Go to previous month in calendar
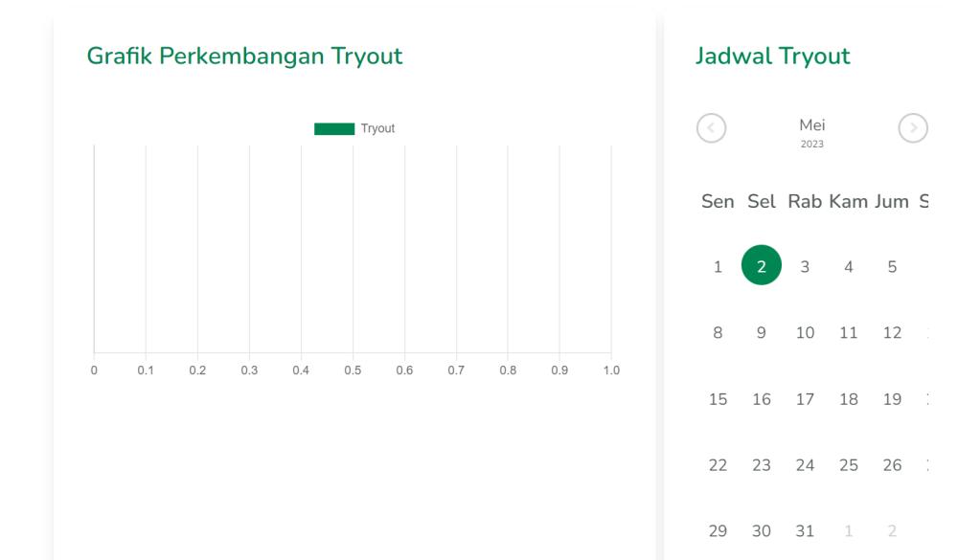This screenshot has width=958, height=560. click(x=711, y=128)
